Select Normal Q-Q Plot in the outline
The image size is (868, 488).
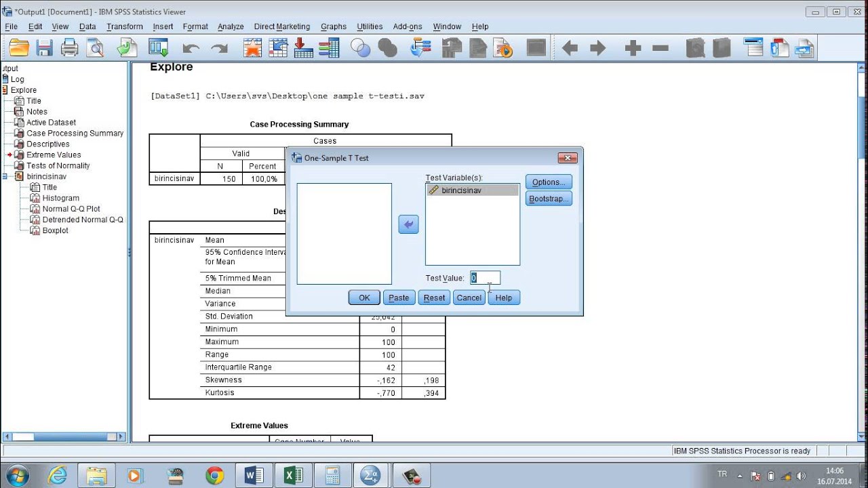[71, 209]
